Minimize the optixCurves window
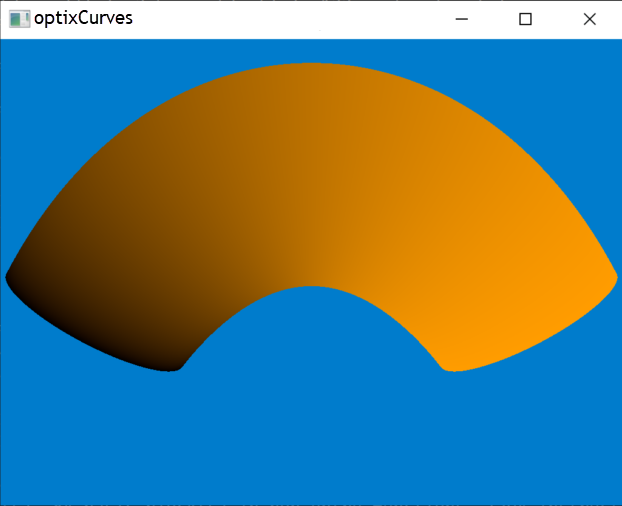The height and width of the screenshot is (506, 622). pos(461,19)
